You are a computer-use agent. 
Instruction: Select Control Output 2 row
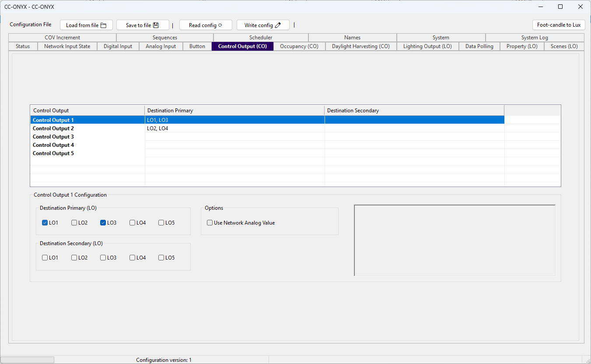[x=267, y=128]
